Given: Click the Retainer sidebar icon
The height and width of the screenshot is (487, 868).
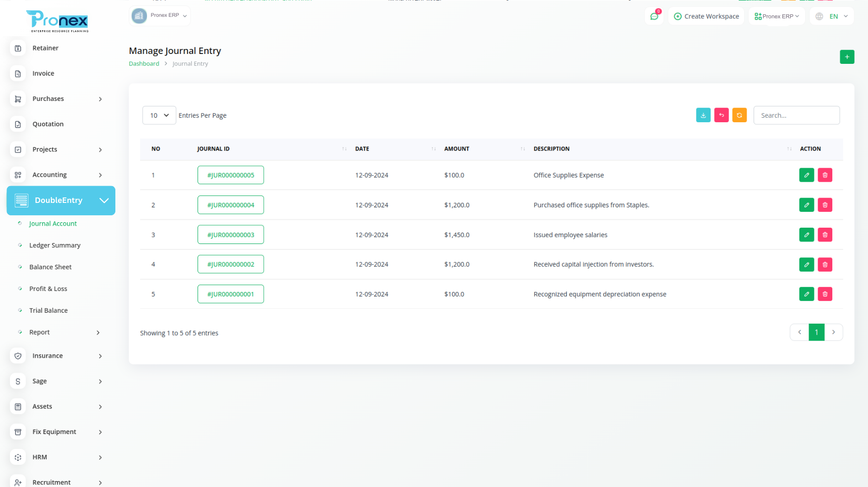Looking at the screenshot, I should point(18,48).
